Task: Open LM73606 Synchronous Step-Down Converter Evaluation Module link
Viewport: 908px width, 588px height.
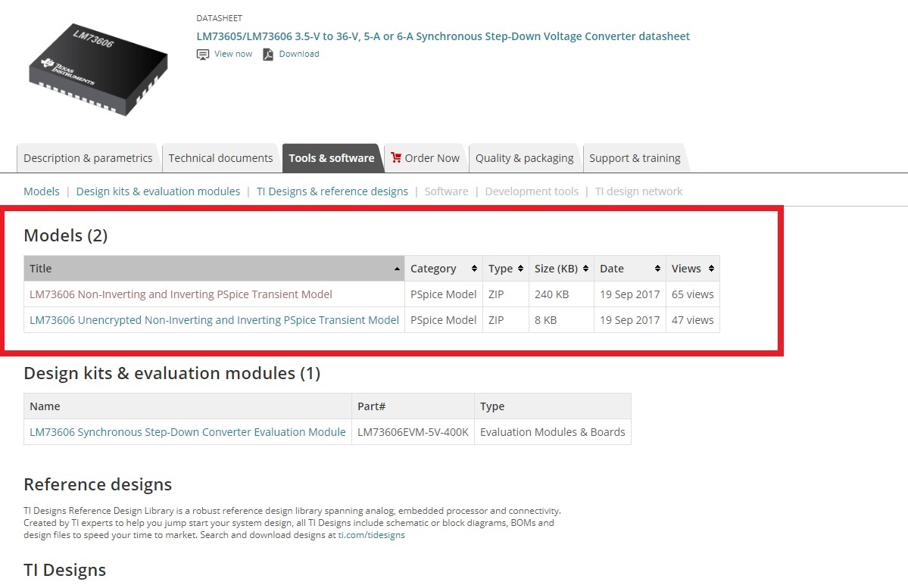Action: [188, 432]
